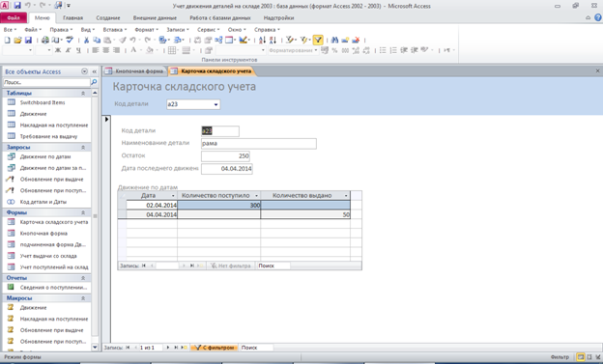Run the spelling check icon
The image size is (603, 364).
[70, 40]
